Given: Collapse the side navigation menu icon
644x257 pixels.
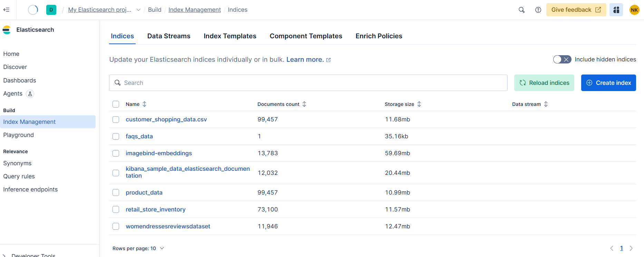Looking at the screenshot, I should tap(6, 10).
